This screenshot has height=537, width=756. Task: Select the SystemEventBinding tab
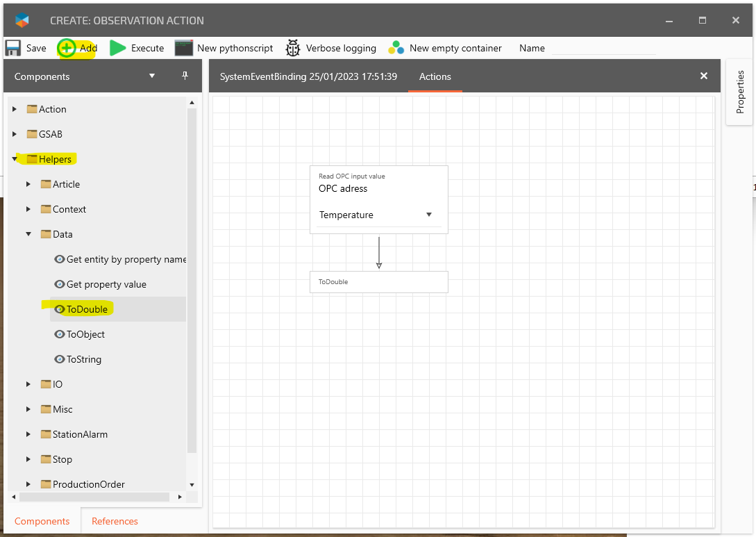tap(308, 76)
